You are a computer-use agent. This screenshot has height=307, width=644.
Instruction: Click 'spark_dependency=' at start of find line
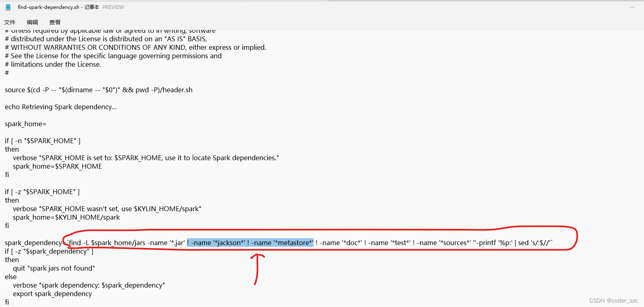(x=35, y=243)
